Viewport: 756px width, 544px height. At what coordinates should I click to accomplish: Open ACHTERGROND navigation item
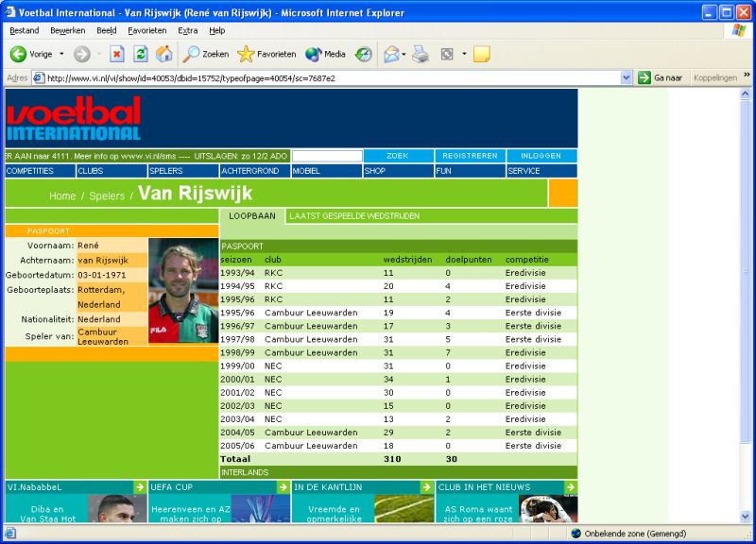pyautogui.click(x=255, y=171)
